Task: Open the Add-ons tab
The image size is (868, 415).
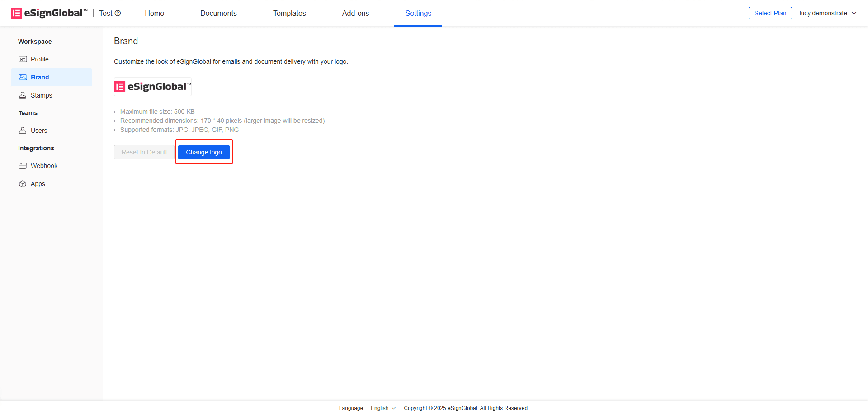Action: tap(355, 13)
